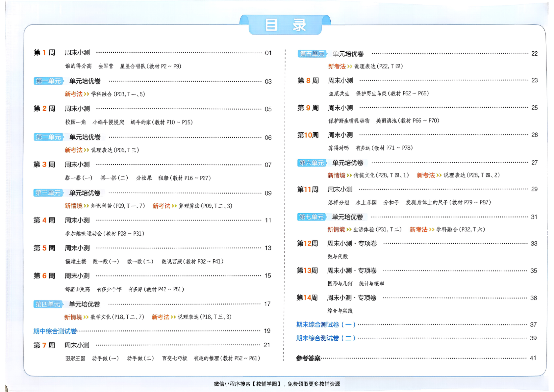This screenshot has width=554, height=392.
Task: Select the 第二单元 badge
Action: coord(48,137)
